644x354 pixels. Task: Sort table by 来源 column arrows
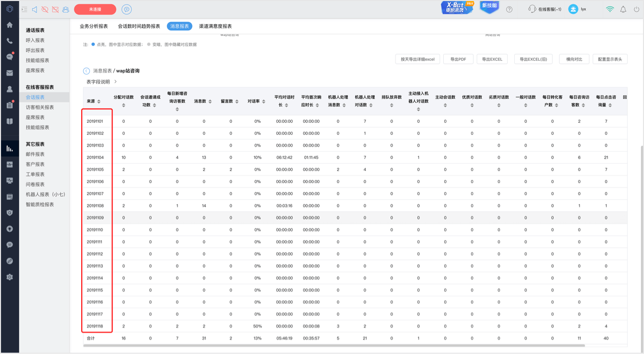pos(99,101)
